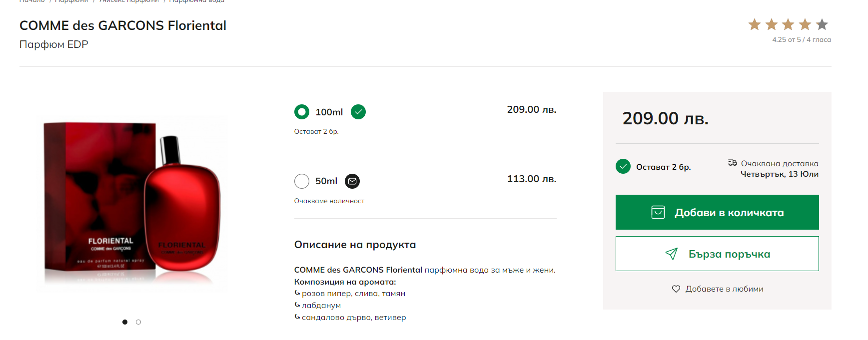This screenshot has height=340, width=868.
Task: Click the heart icon for favorites
Action: click(676, 289)
